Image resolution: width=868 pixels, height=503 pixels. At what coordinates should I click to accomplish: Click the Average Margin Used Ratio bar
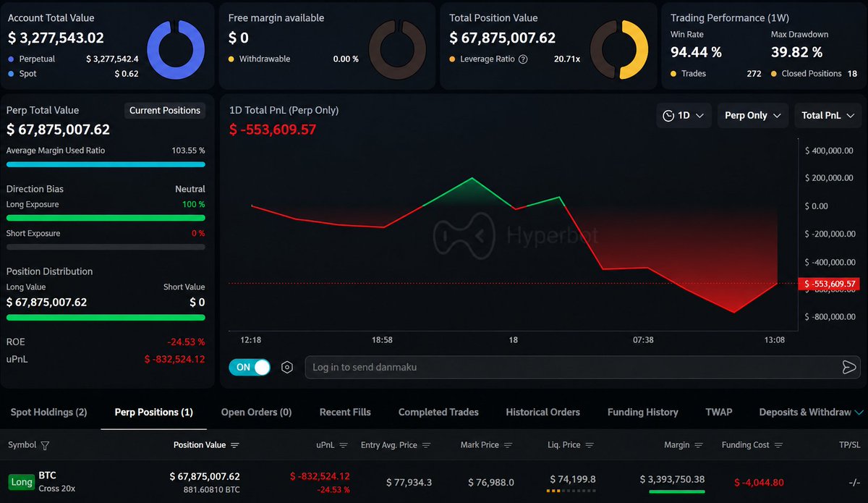click(x=106, y=164)
